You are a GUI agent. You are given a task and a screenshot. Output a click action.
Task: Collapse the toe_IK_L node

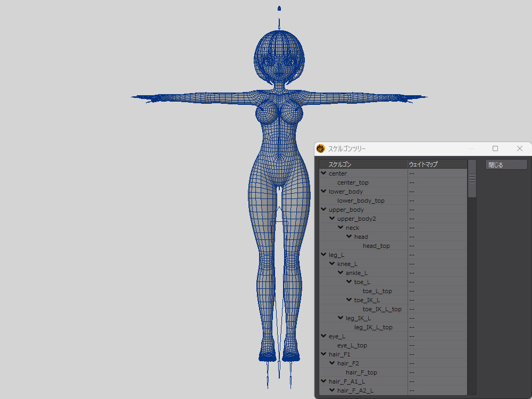coord(349,300)
